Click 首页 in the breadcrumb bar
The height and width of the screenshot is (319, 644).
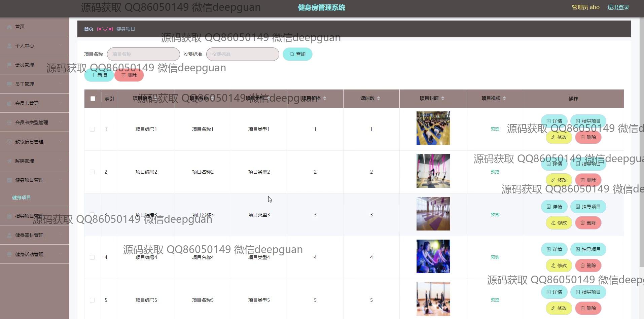pos(89,29)
